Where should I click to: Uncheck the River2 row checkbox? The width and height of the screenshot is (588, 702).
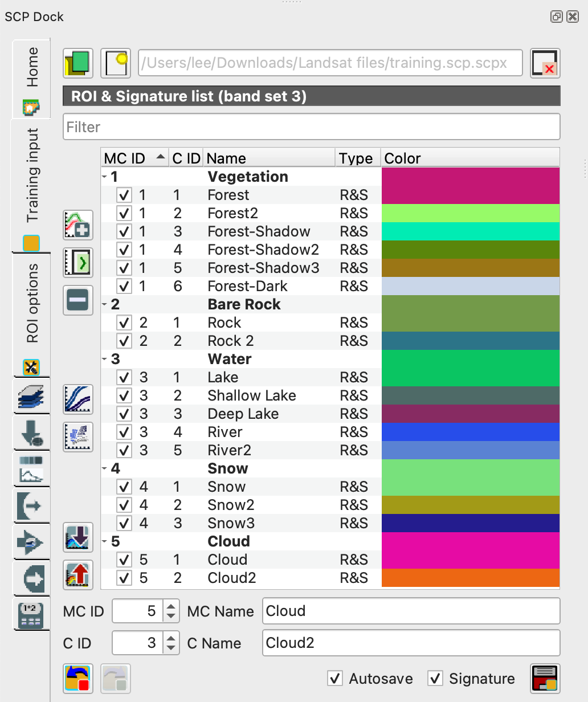124,450
